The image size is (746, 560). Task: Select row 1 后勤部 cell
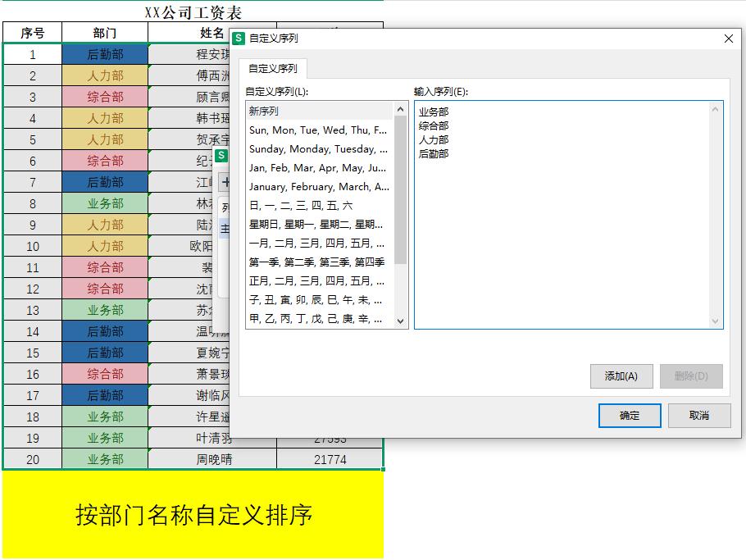[x=105, y=54]
